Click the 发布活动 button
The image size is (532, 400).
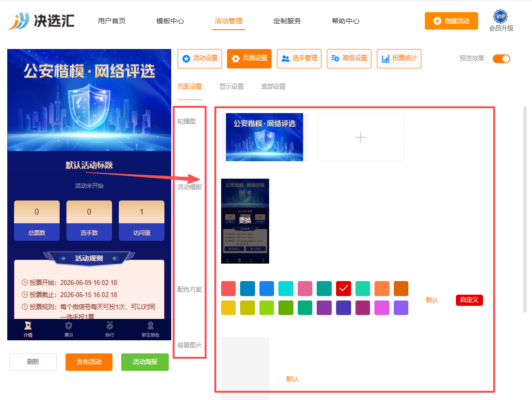pos(89,362)
